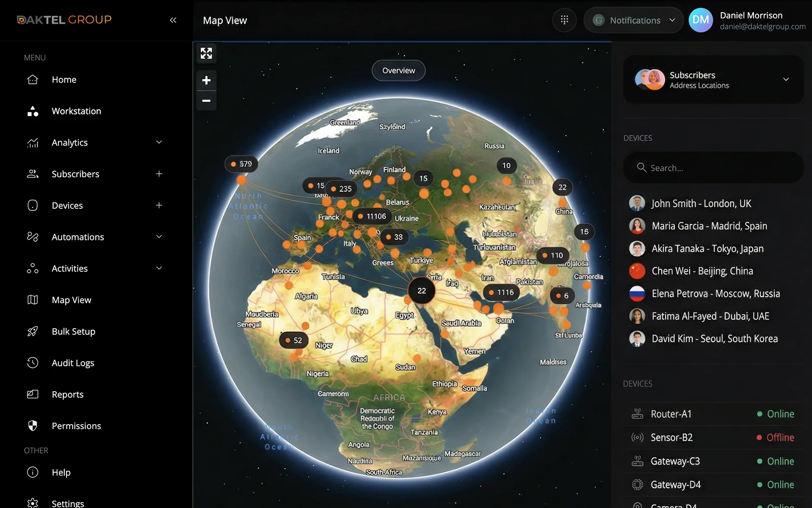Expand the Analytics menu chevron
This screenshot has width=812, height=508.
(159, 143)
